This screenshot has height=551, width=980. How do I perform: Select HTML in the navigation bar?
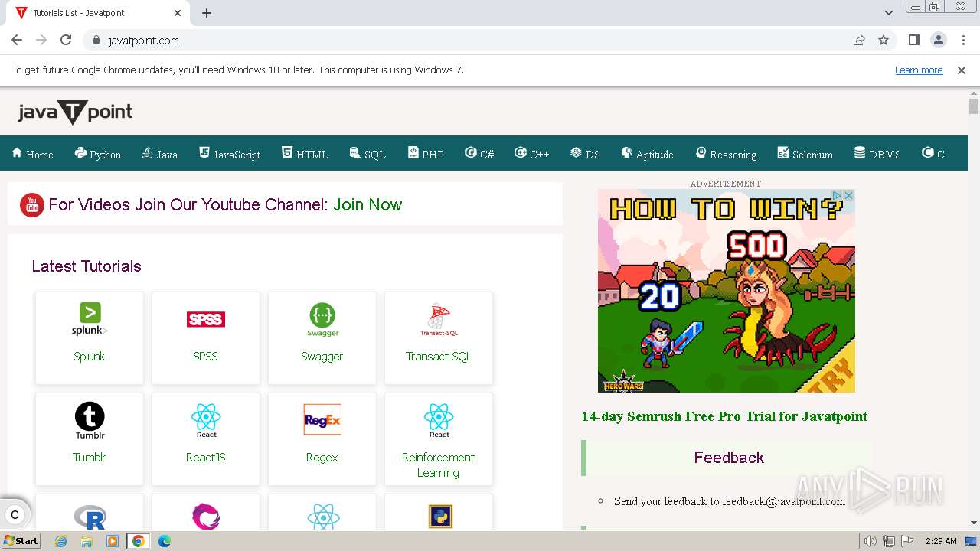(x=305, y=154)
